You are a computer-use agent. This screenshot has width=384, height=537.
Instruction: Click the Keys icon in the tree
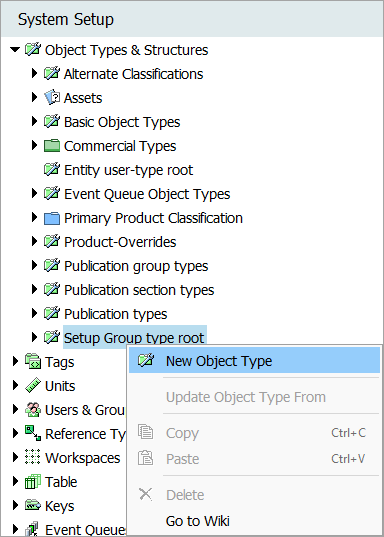33,505
